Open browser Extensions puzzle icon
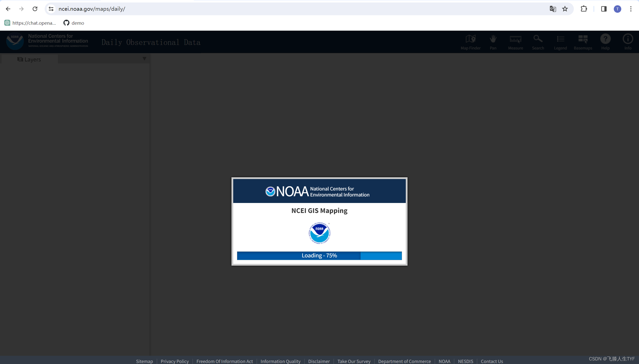 point(584,9)
